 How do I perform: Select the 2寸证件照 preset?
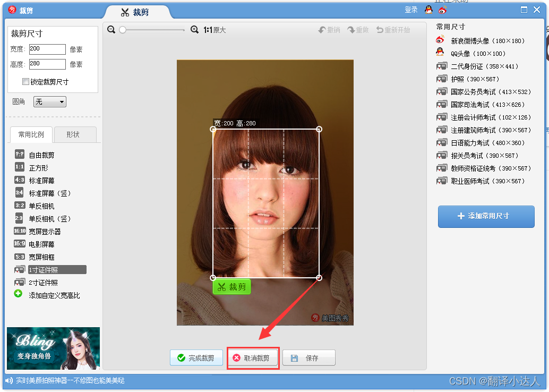click(36, 283)
